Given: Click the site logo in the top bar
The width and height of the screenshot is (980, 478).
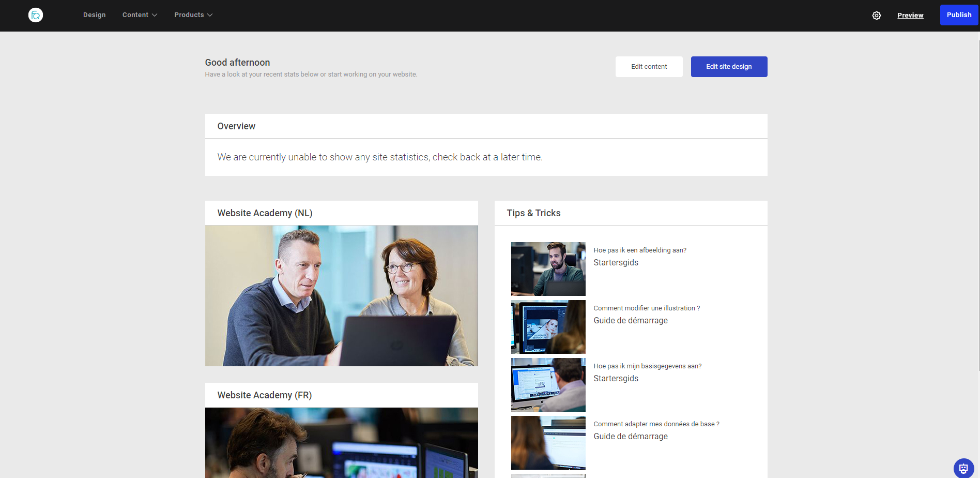Looking at the screenshot, I should [36, 15].
